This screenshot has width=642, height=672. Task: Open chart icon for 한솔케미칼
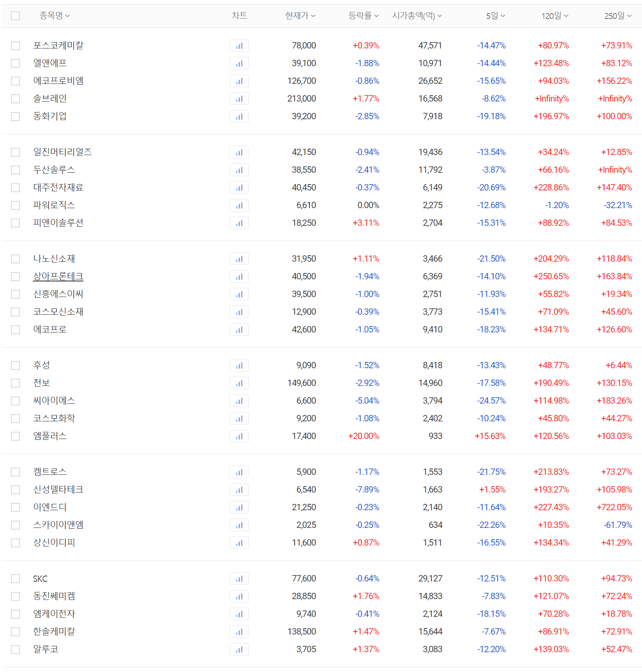coord(239,632)
